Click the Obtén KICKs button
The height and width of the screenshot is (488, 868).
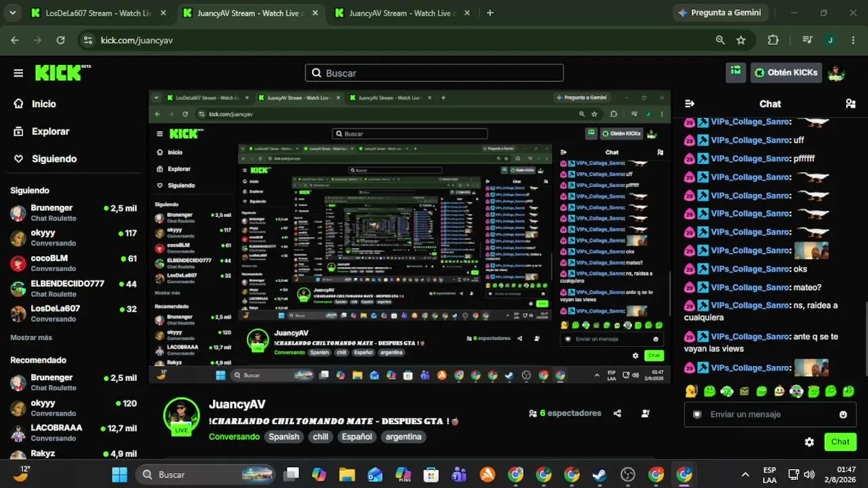tap(786, 73)
